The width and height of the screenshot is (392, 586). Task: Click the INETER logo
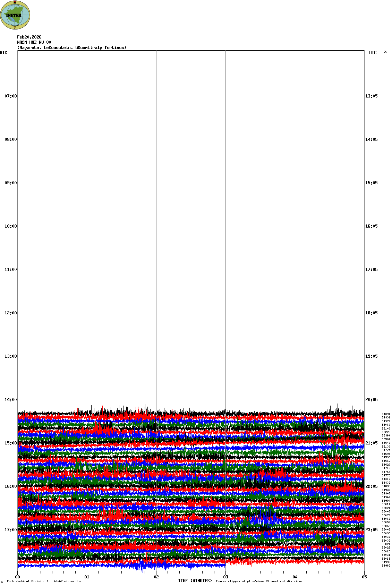15,15
